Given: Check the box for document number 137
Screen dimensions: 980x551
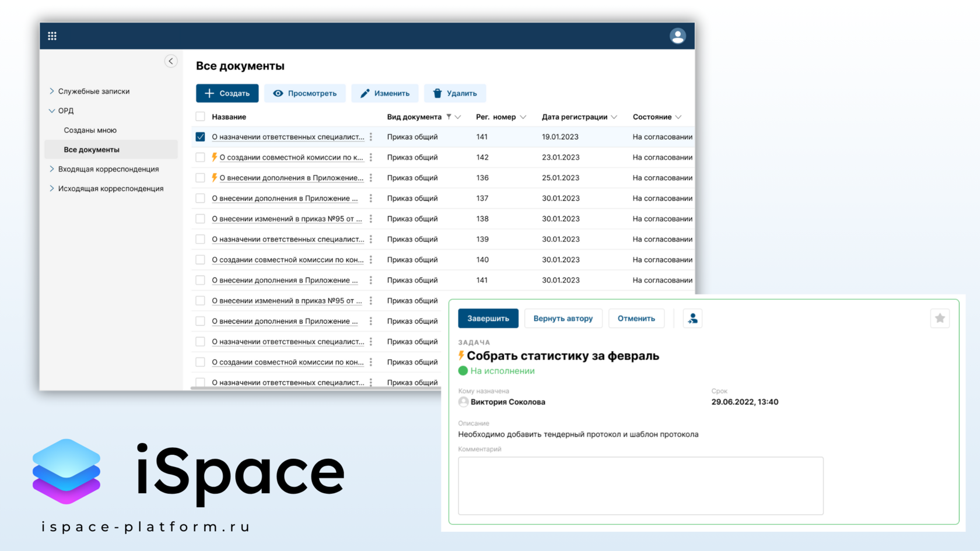Looking at the screenshot, I should (x=200, y=198).
